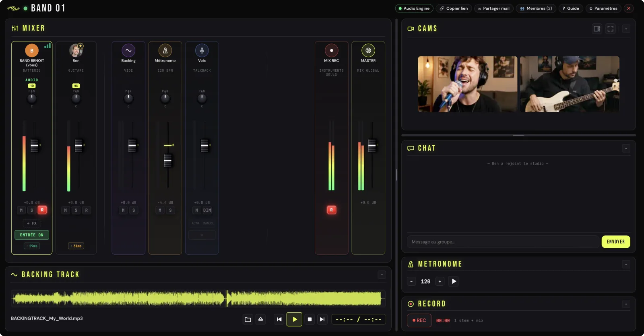Image resolution: width=644 pixels, height=336 pixels.
Task: Click the BAND BENOIT avatar icon
Action: pyautogui.click(x=32, y=50)
